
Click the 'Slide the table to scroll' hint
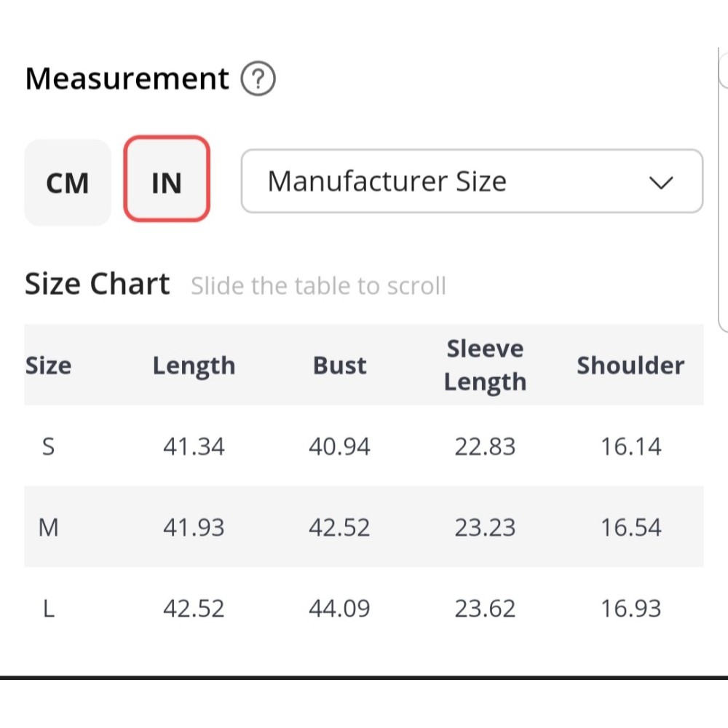318,286
